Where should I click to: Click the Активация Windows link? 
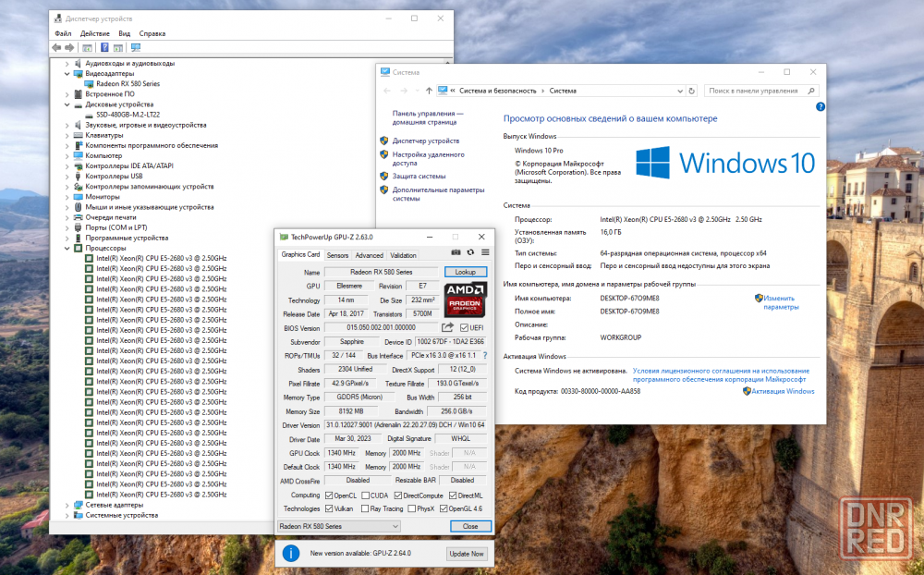[783, 391]
